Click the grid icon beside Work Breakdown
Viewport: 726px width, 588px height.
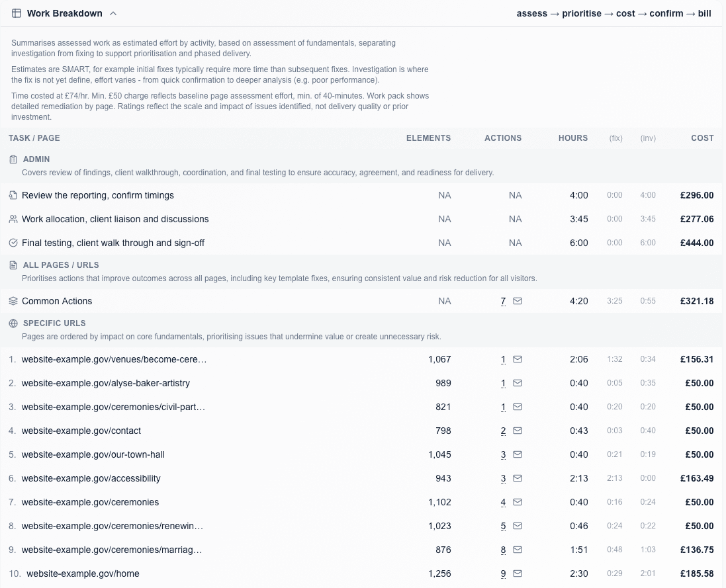[17, 13]
